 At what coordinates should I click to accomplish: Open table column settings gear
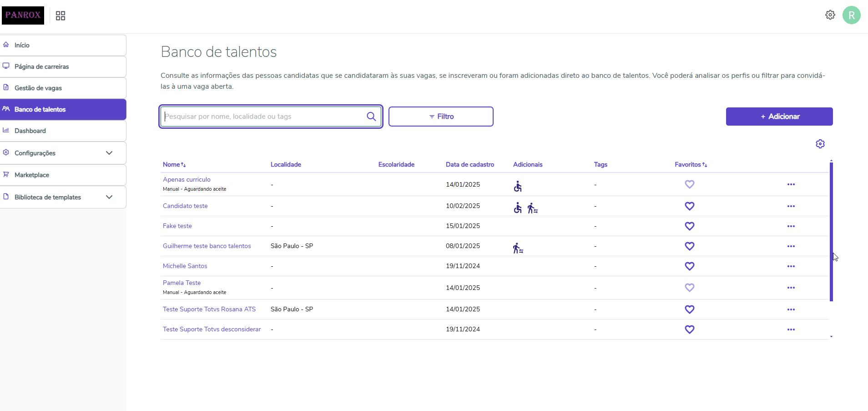tap(820, 144)
